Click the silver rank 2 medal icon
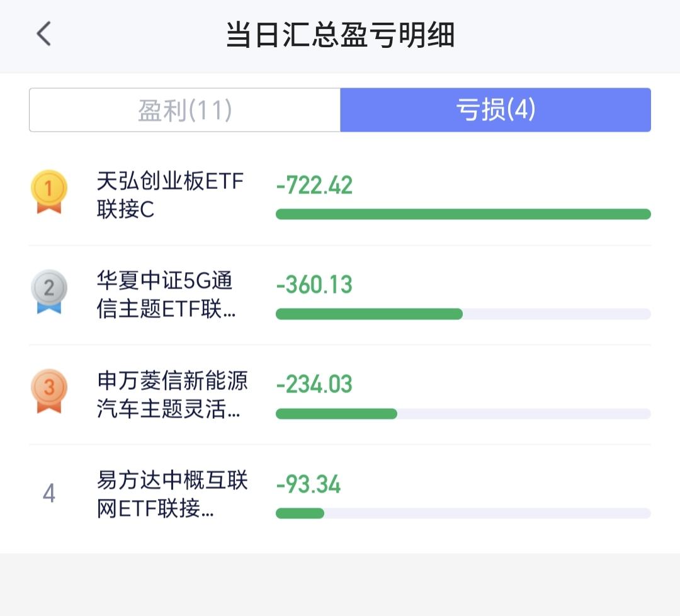Screen dimensions: 680x616 pyautogui.click(x=49, y=291)
